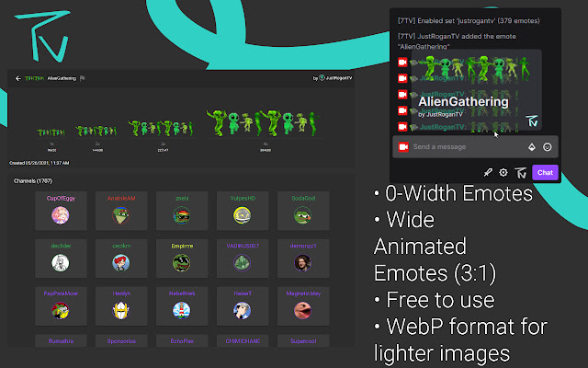
Task: Open VulpesHD's yellow avatar
Action: point(243,215)
